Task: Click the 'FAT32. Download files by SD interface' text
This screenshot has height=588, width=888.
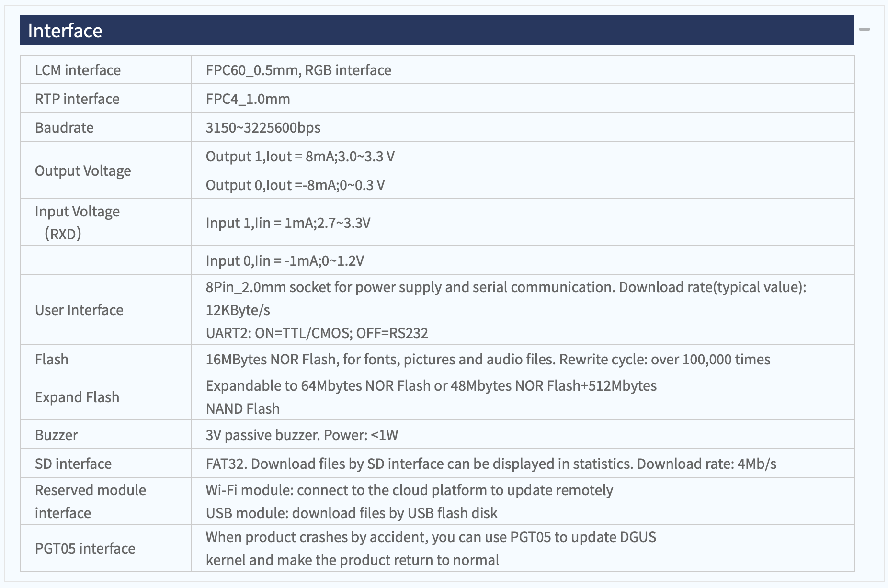Action: coord(491,464)
